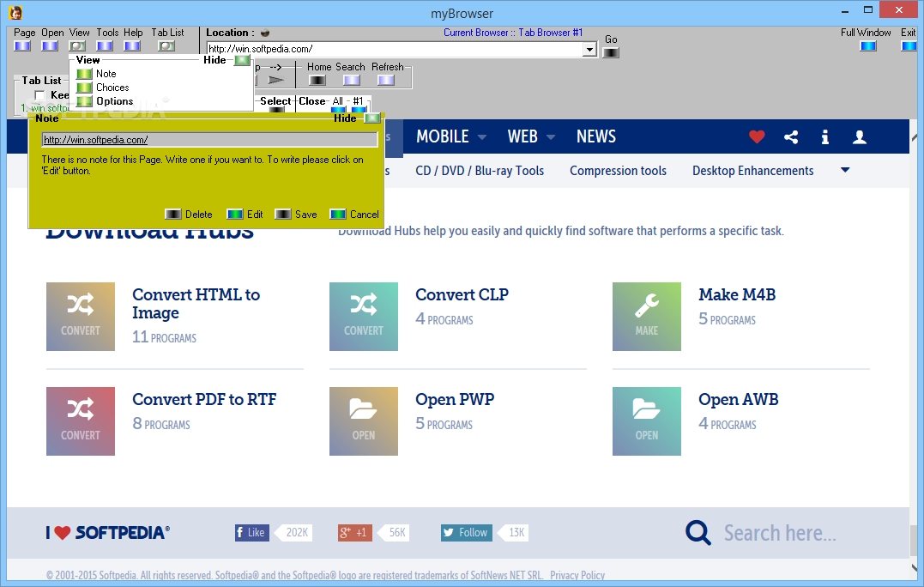
Task: Toggle the Keep checkbox in Tab List
Action: 40,95
